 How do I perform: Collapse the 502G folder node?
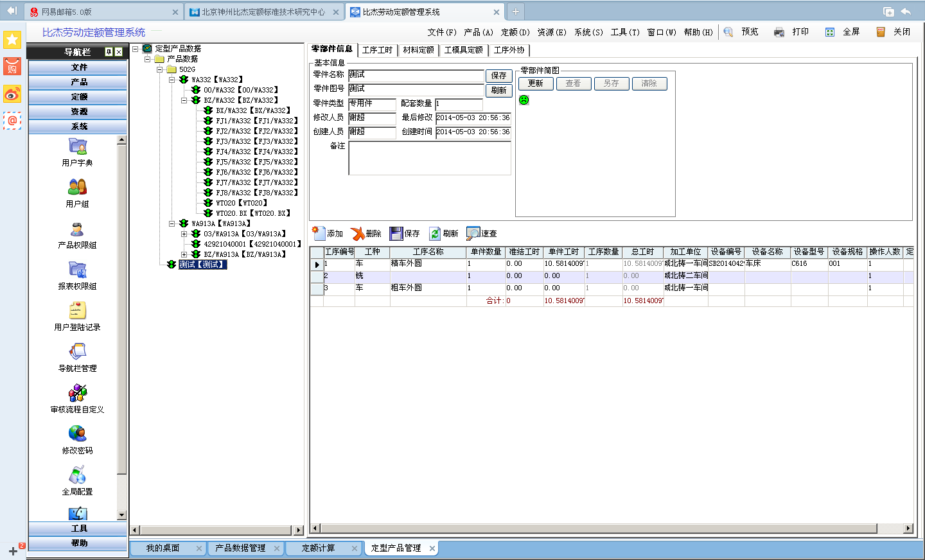pyautogui.click(x=160, y=69)
